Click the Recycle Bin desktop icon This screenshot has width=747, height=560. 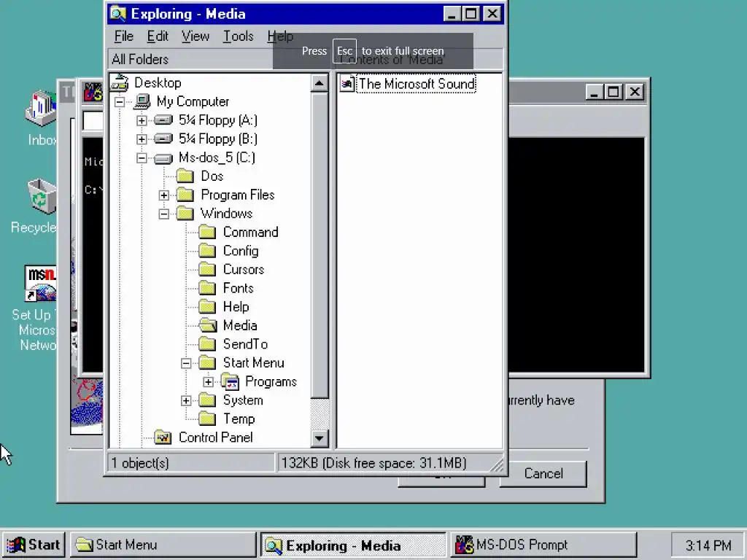[x=42, y=195]
